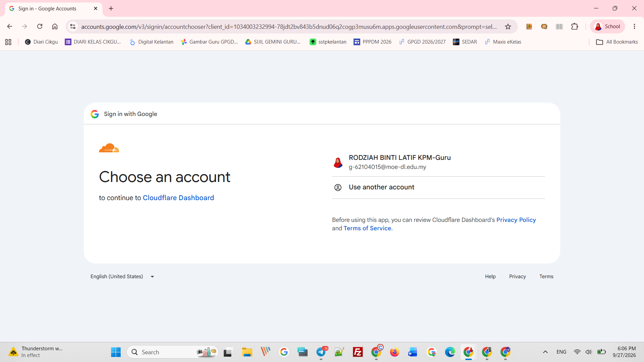Screen dimensions: 644x362
Task: Reload the Google sign-in page
Action: pyautogui.click(x=40, y=26)
